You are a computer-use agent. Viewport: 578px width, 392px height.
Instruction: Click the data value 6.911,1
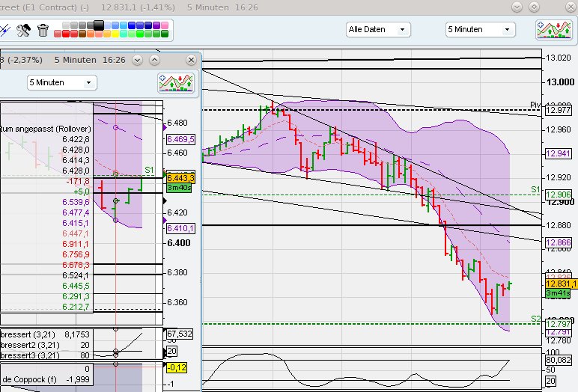[76, 244]
